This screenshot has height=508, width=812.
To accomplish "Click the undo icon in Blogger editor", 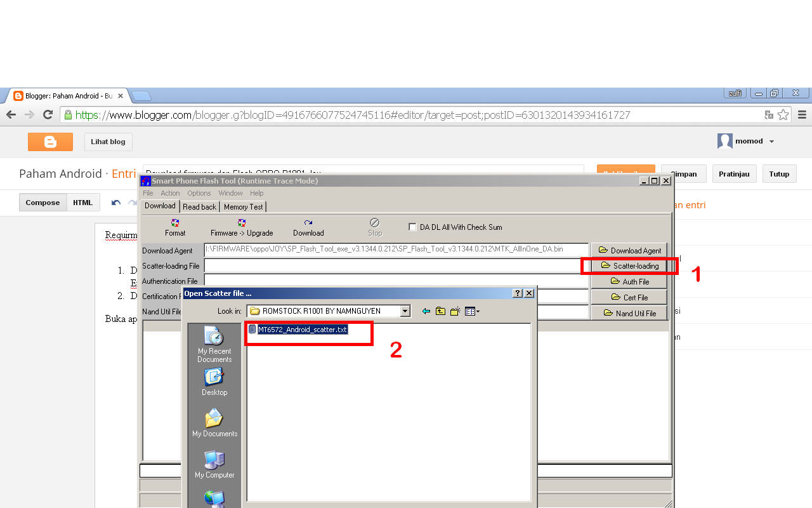I will [x=116, y=203].
